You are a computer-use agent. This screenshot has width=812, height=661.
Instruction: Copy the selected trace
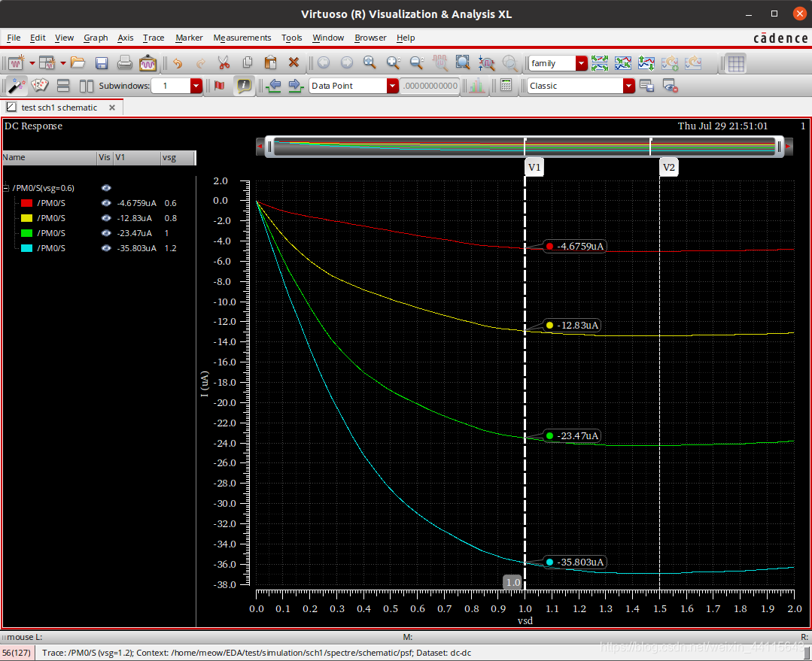(x=248, y=63)
